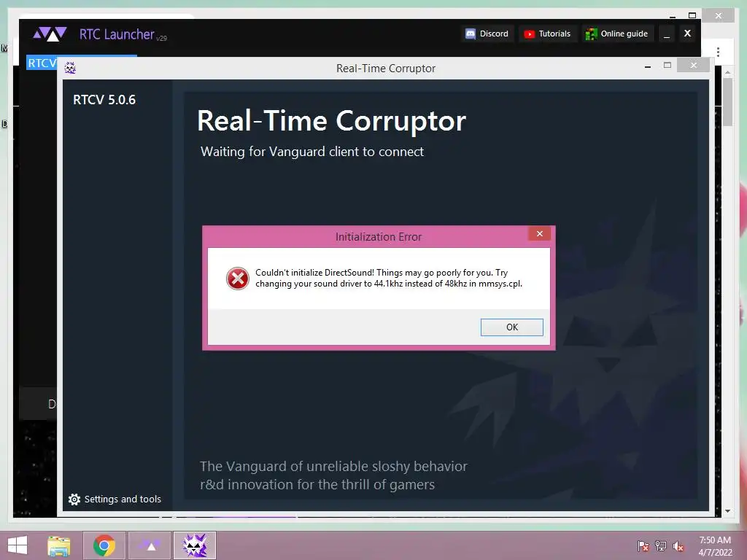Open the taskbar clock showing 7:50 AM
Screen dimensions: 747x560
715,546
